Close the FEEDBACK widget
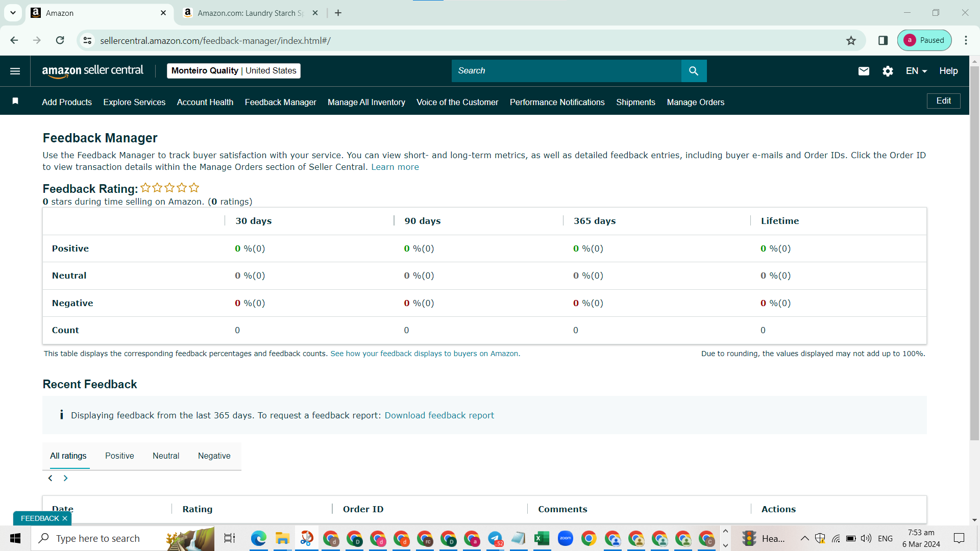 [65, 518]
